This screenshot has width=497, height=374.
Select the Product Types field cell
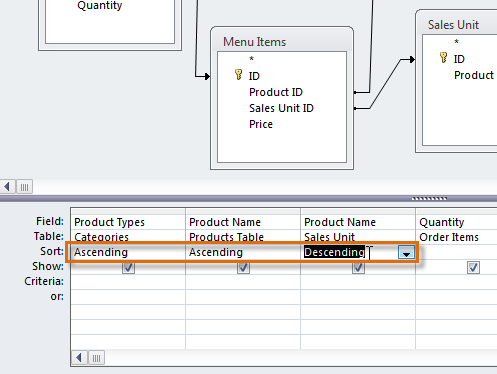128,222
